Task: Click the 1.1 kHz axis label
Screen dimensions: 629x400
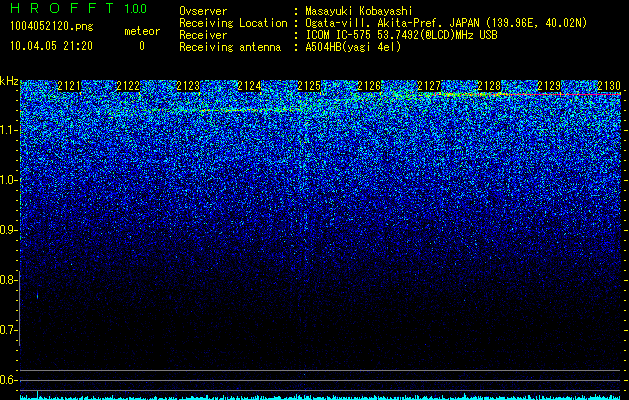Action: click(x=8, y=130)
